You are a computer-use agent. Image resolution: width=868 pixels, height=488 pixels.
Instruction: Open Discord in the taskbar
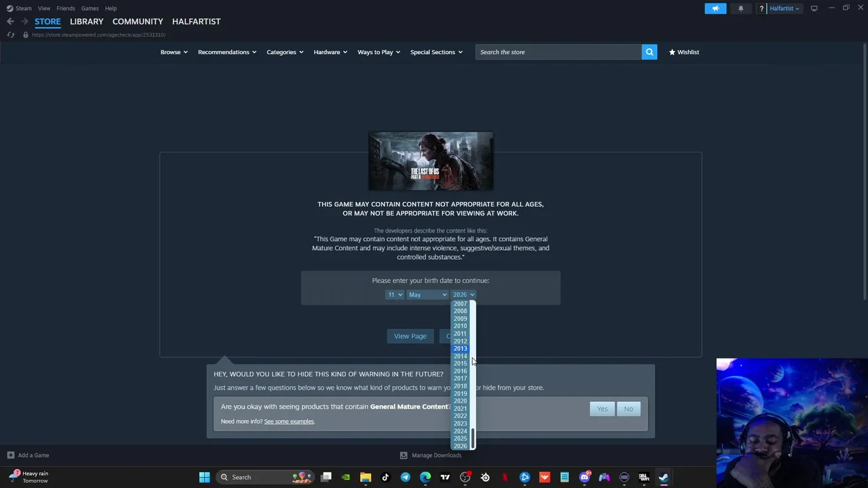coord(585,477)
